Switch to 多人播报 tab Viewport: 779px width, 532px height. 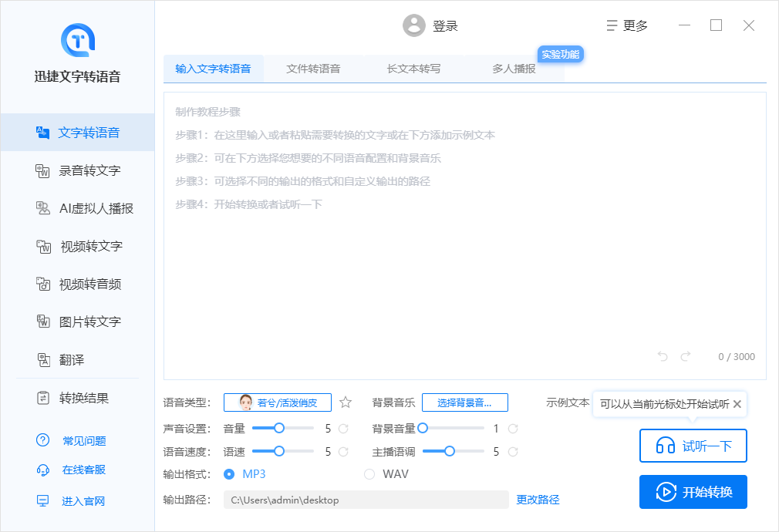coord(514,69)
